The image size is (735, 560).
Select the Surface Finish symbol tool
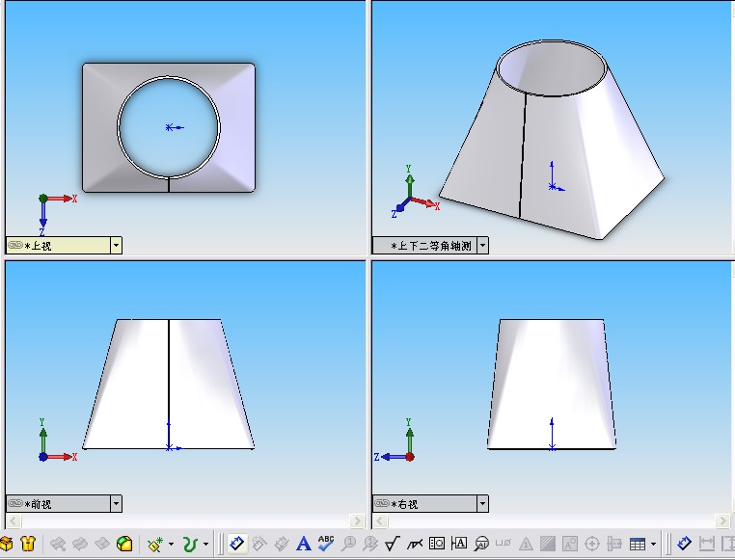[x=393, y=544]
